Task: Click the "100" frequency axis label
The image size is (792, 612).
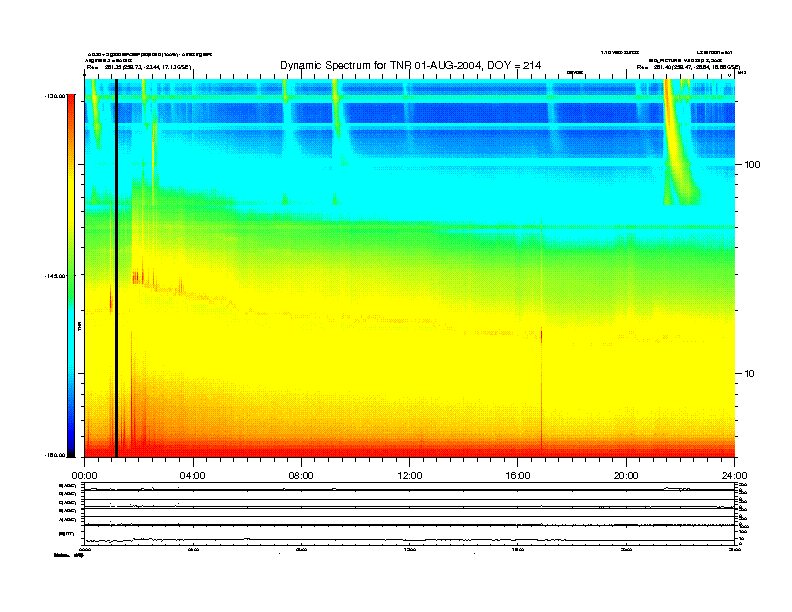Action: point(752,165)
